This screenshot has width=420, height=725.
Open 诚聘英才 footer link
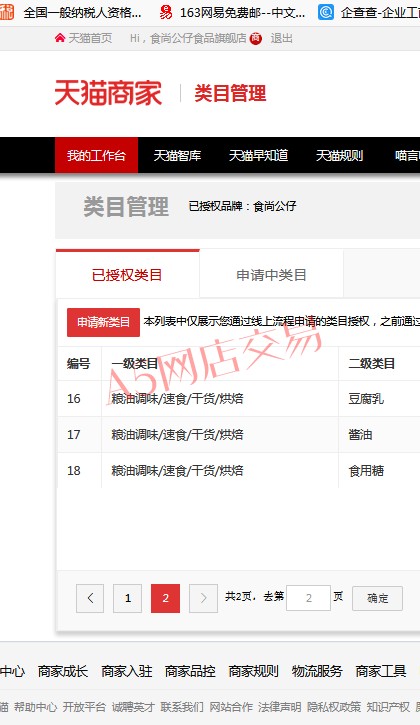pyautogui.click(x=133, y=707)
